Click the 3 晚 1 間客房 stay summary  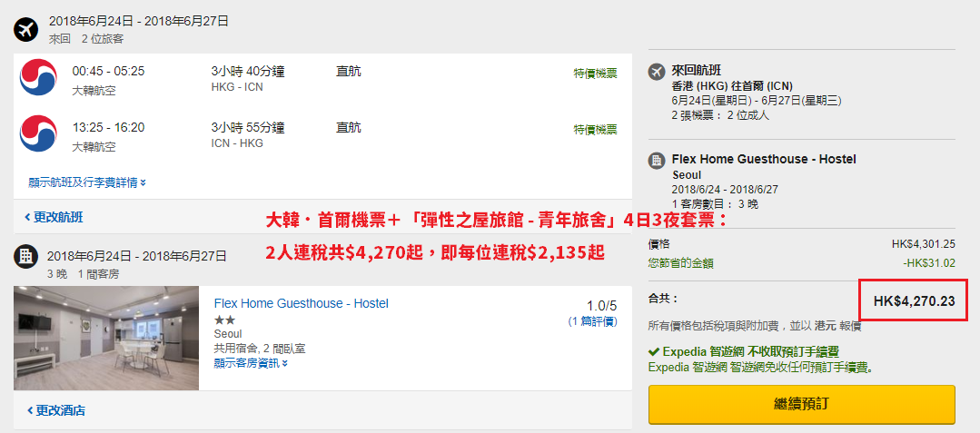(x=83, y=273)
